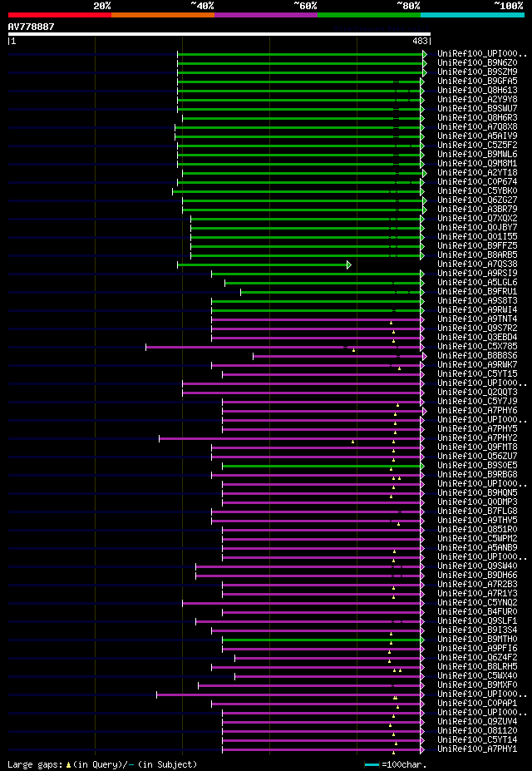Screen dimensions: 532x771
Task: Open hit UniRef100_Q01I55
Action: [x=477, y=236]
